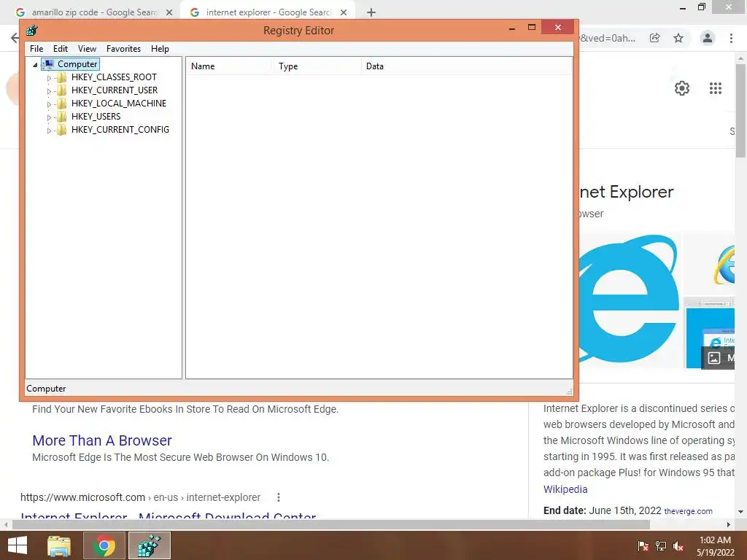Click More images thumbnail overlay in Chrome
Screen dimensions: 747x560
pyautogui.click(x=718, y=357)
